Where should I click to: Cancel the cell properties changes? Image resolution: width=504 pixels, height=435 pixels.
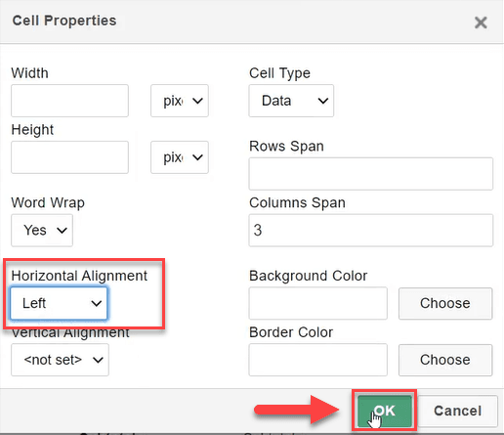[458, 411]
